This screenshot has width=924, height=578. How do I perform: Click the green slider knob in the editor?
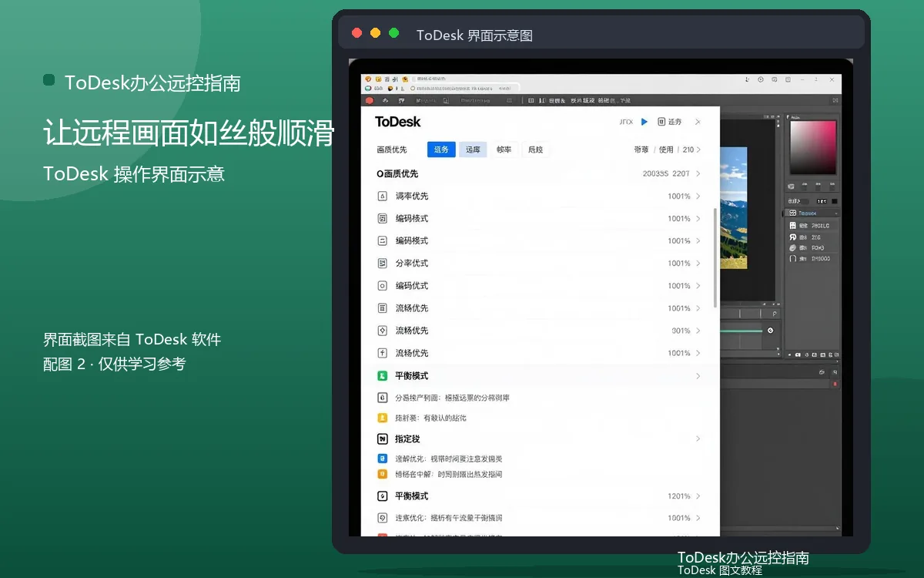click(x=770, y=331)
